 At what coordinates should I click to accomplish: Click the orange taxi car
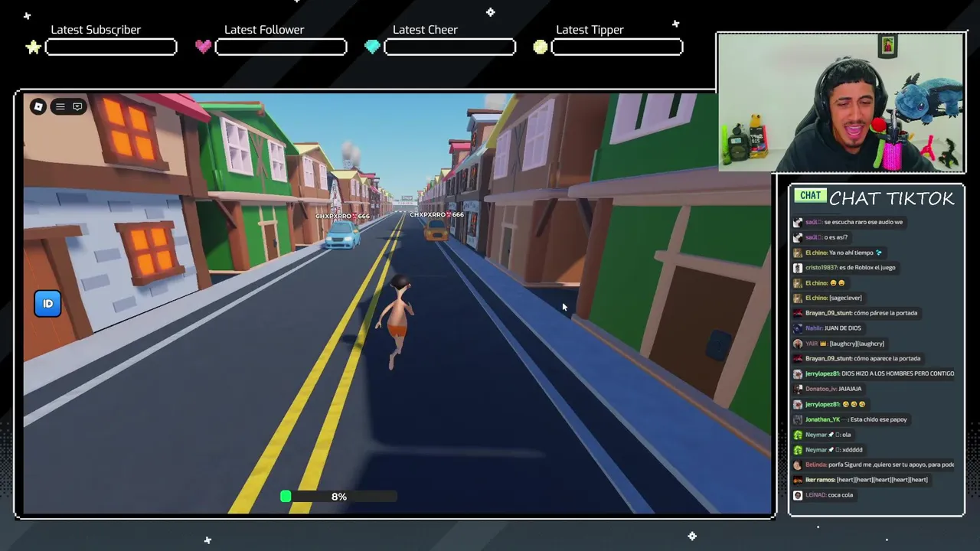point(436,230)
